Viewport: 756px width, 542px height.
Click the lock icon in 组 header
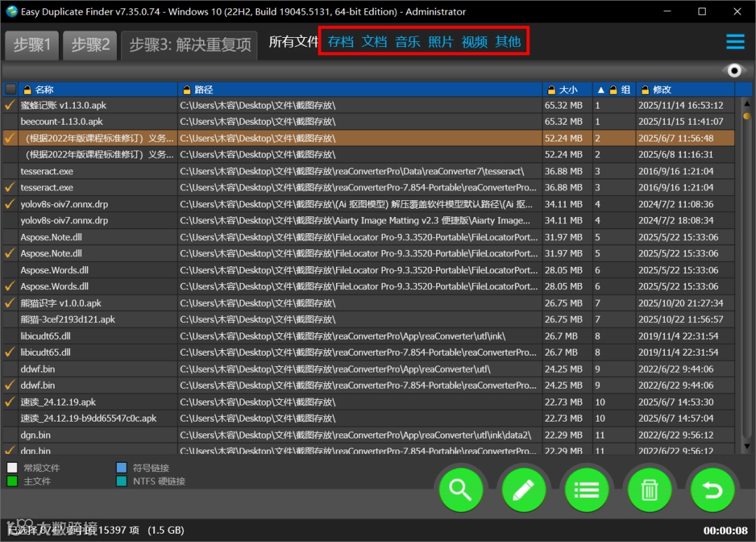pos(613,90)
